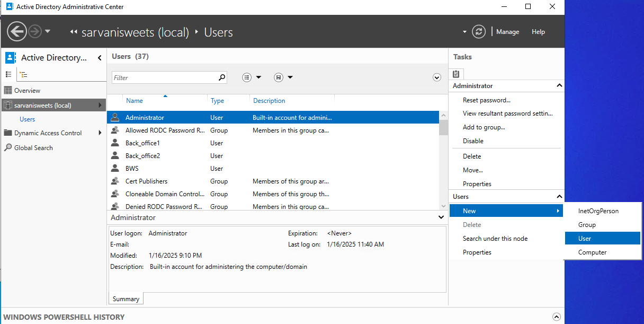Screen dimensions: 644x324
Task: Click the forward navigation arrow button
Action: tap(35, 32)
